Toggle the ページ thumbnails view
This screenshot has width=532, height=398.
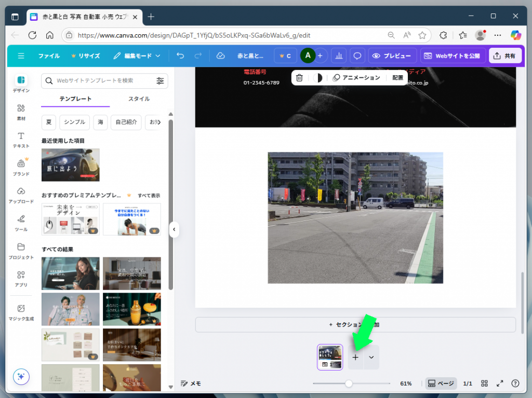(441, 383)
